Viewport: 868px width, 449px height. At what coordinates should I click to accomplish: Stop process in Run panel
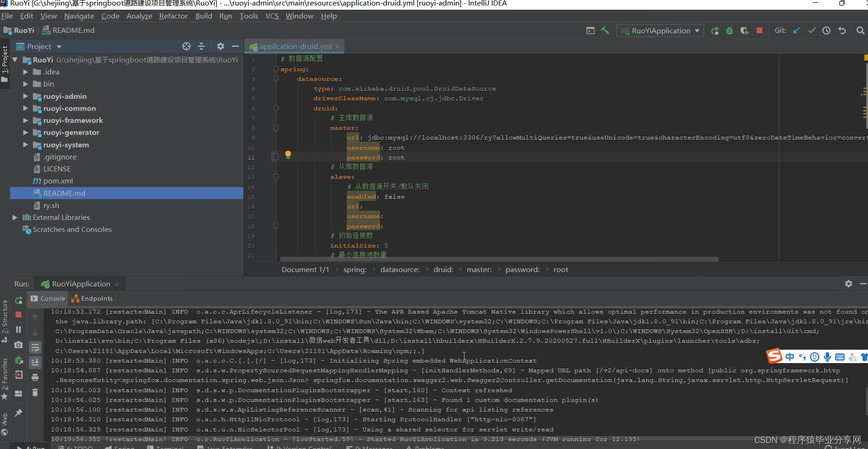click(18, 315)
